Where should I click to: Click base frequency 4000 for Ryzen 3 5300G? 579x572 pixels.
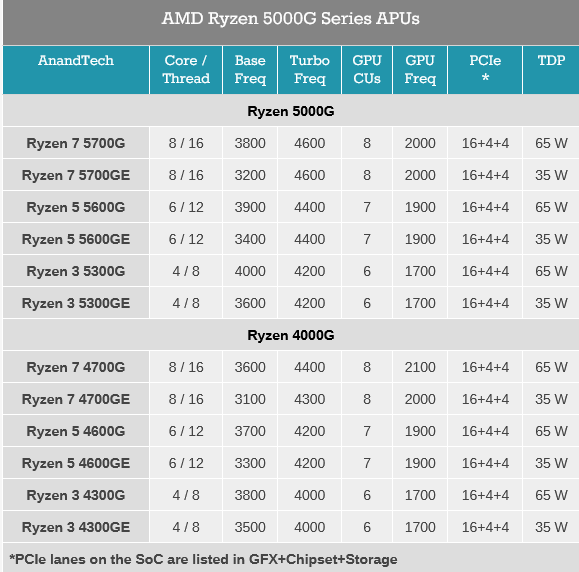click(250, 271)
